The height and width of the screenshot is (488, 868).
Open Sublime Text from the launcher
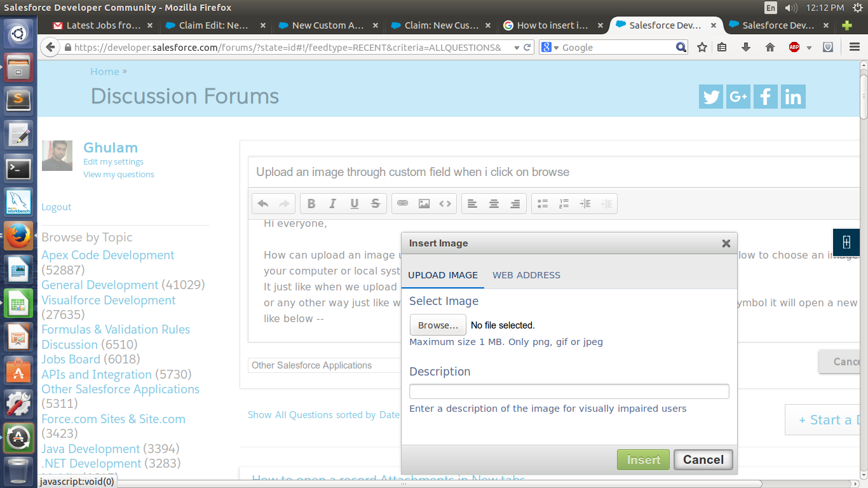[x=18, y=100]
